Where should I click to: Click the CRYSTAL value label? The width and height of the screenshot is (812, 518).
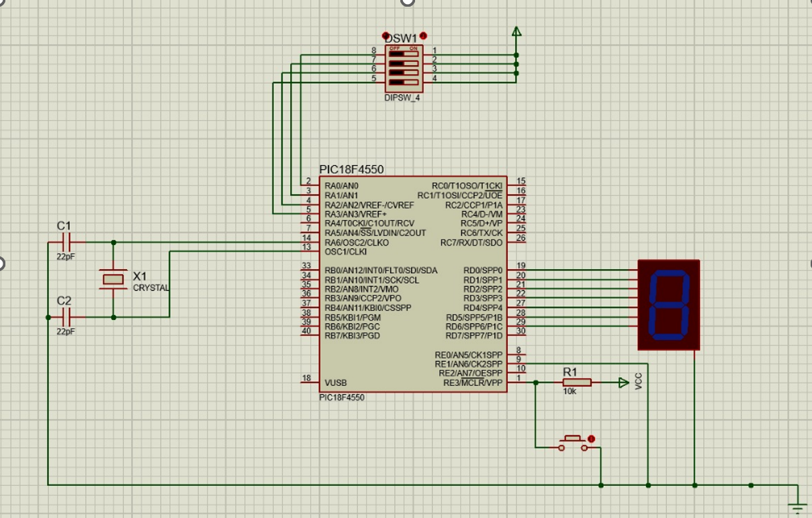(151, 288)
